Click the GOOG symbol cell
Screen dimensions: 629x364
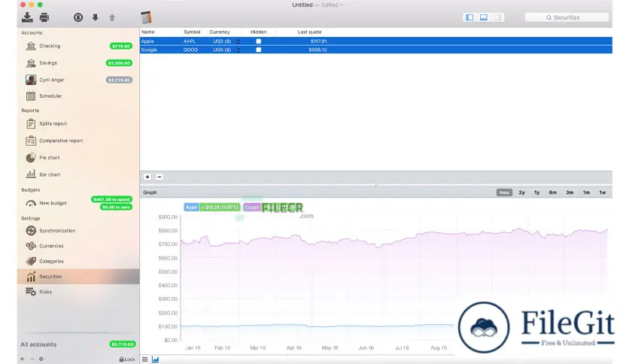[x=190, y=50]
